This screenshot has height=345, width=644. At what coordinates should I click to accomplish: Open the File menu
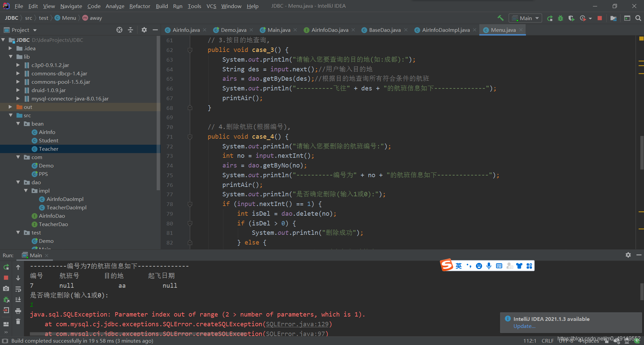click(x=19, y=6)
